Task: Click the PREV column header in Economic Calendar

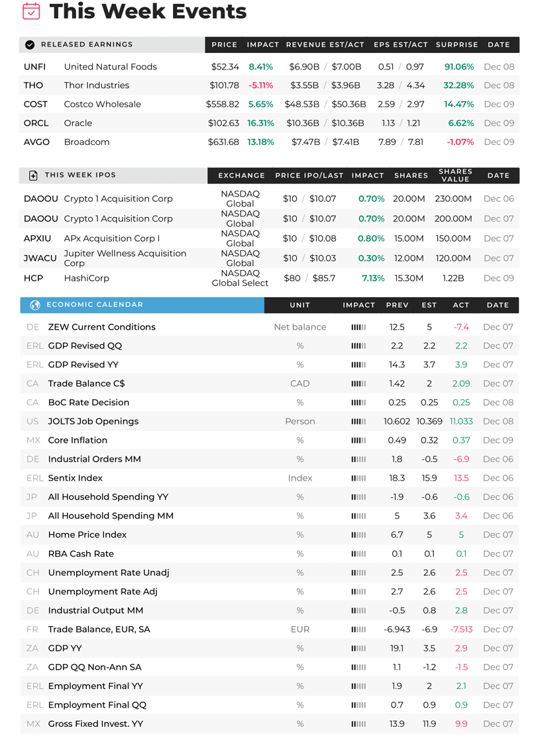Action: (x=397, y=305)
